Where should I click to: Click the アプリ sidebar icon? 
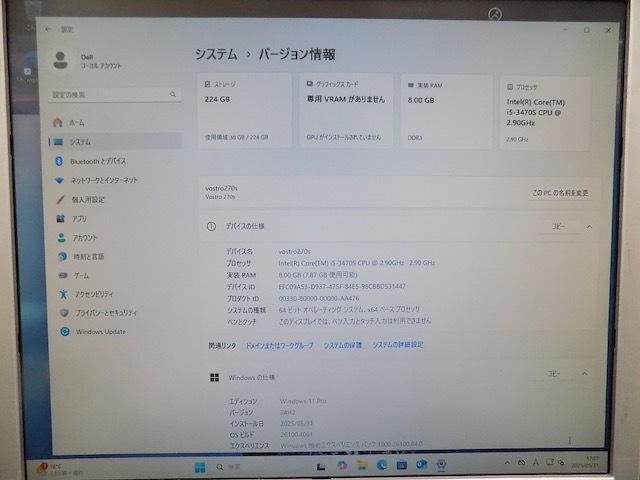click(60, 218)
